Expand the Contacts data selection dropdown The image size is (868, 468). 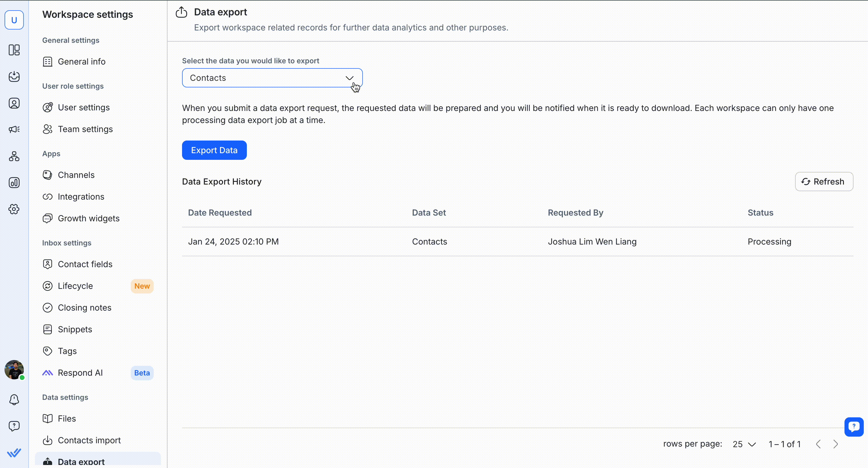point(272,78)
